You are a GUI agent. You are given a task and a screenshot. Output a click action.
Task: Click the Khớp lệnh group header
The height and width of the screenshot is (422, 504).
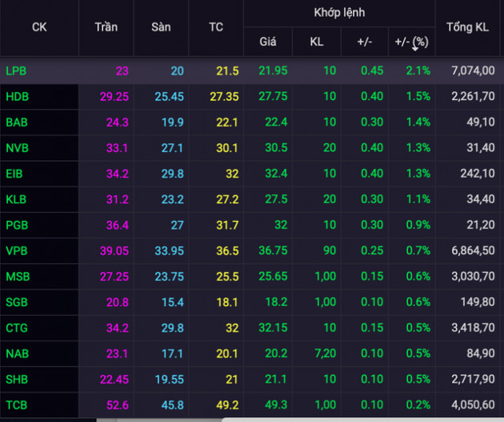(339, 13)
